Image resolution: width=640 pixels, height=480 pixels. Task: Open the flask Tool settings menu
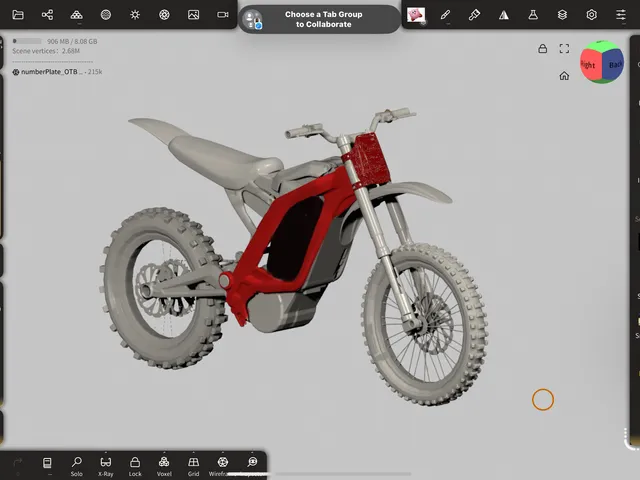pyautogui.click(x=533, y=15)
